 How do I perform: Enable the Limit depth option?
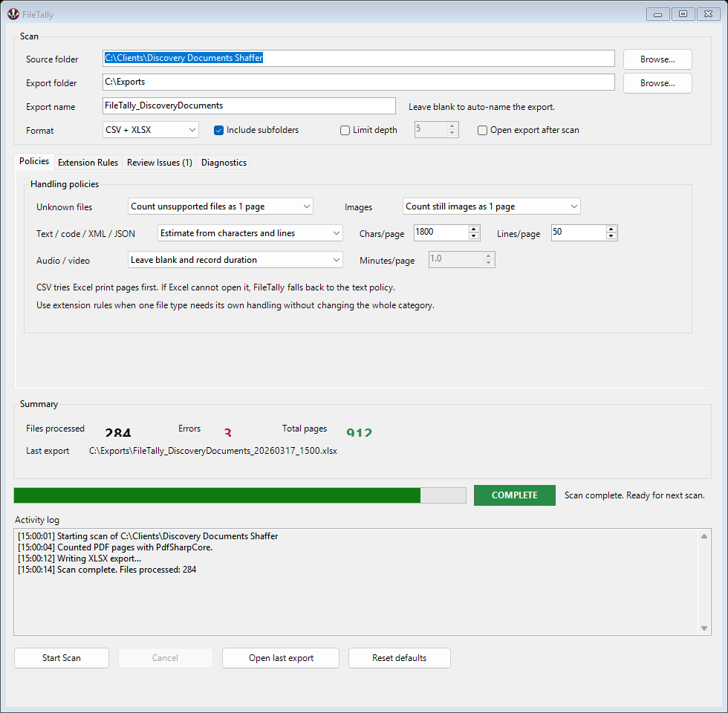tap(345, 130)
